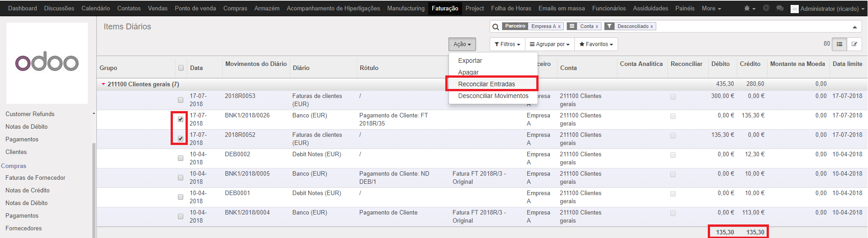Click inside the search input field
868x238 pixels.
(751, 27)
